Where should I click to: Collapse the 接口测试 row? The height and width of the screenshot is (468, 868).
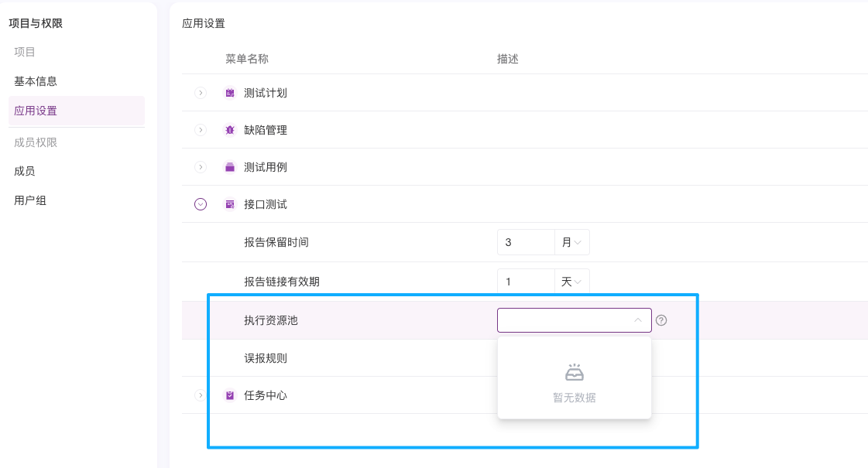point(201,204)
